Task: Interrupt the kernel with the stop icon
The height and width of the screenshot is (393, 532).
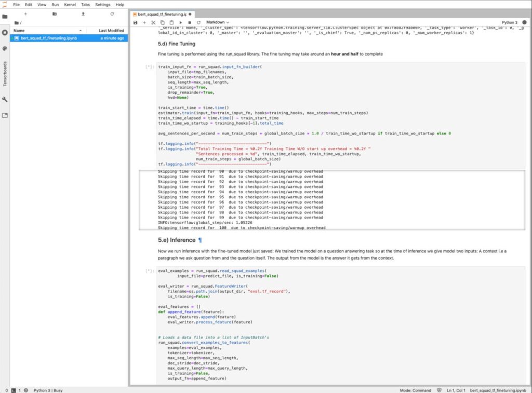Action: (190, 23)
